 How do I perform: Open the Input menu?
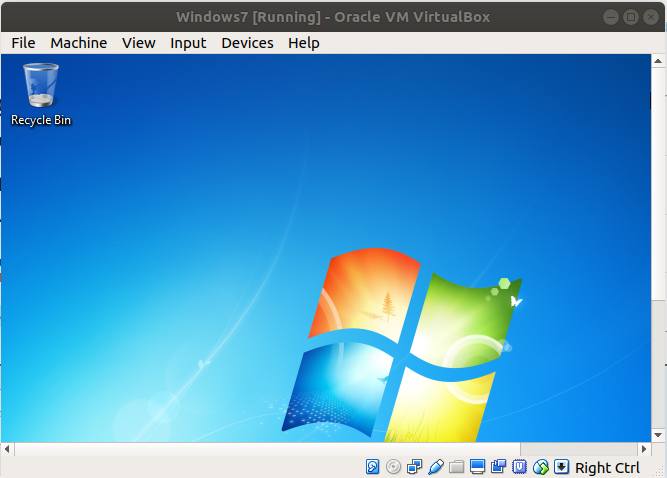pos(188,43)
